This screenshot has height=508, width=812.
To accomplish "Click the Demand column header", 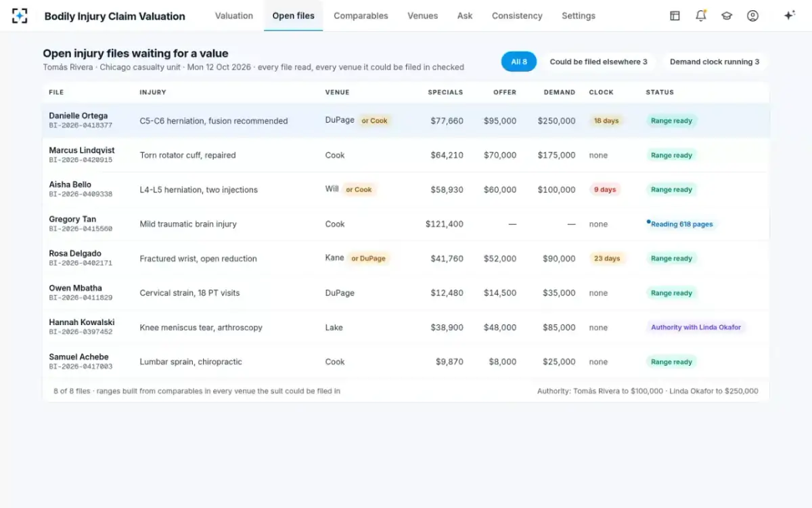I will 560,92.
